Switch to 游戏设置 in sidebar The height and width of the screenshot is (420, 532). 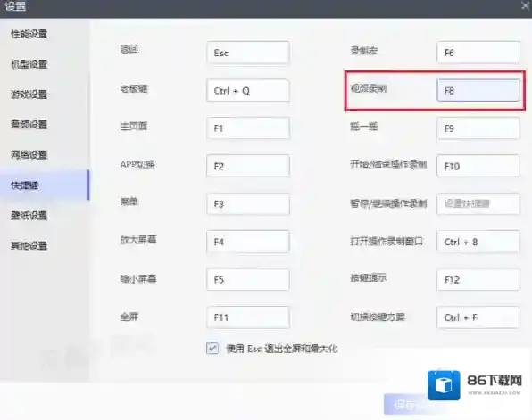point(29,95)
